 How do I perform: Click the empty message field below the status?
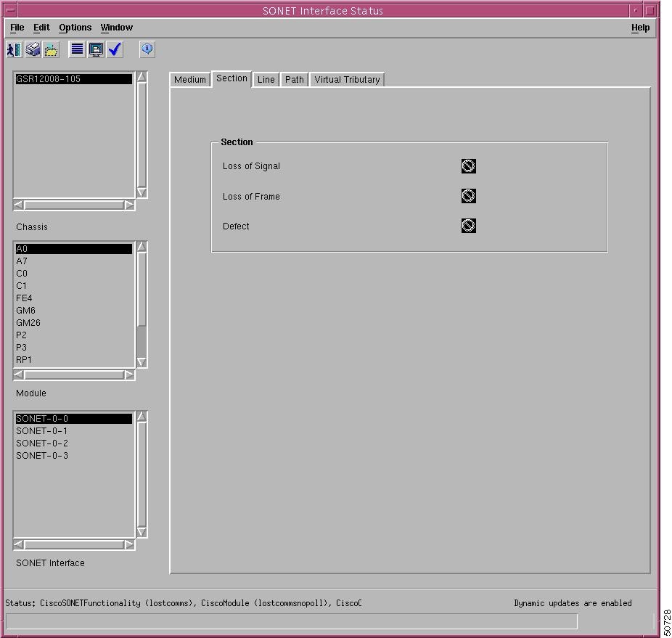pyautogui.click(x=292, y=621)
